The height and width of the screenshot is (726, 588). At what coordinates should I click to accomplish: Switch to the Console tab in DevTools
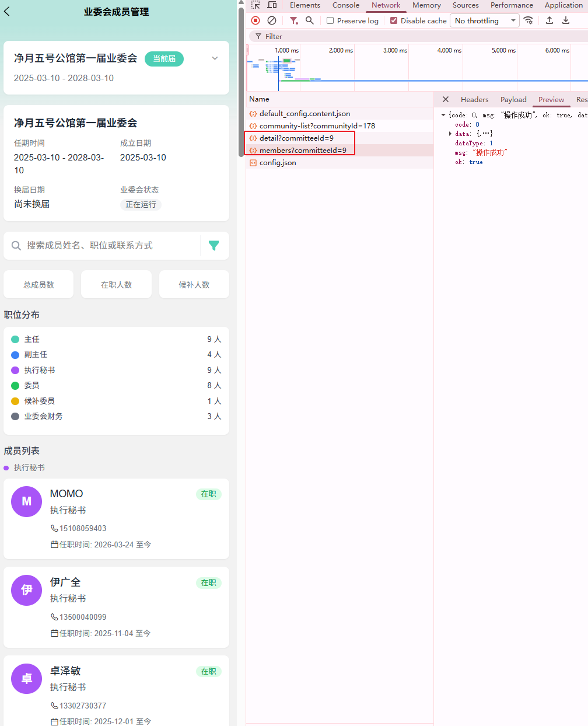click(x=345, y=5)
